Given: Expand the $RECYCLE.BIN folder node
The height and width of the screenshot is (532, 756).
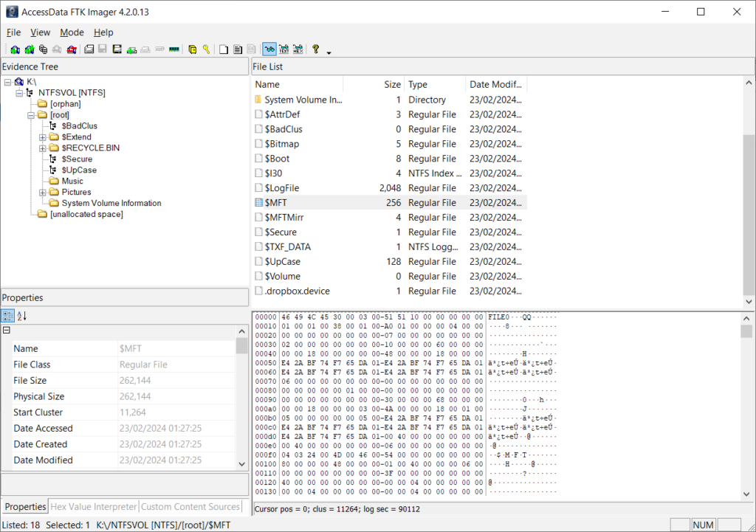Looking at the screenshot, I should [42, 148].
